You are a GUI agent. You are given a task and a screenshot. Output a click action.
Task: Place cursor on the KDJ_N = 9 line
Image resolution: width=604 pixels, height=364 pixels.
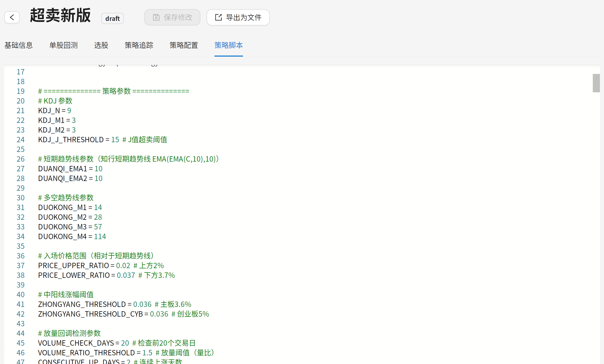pos(54,110)
